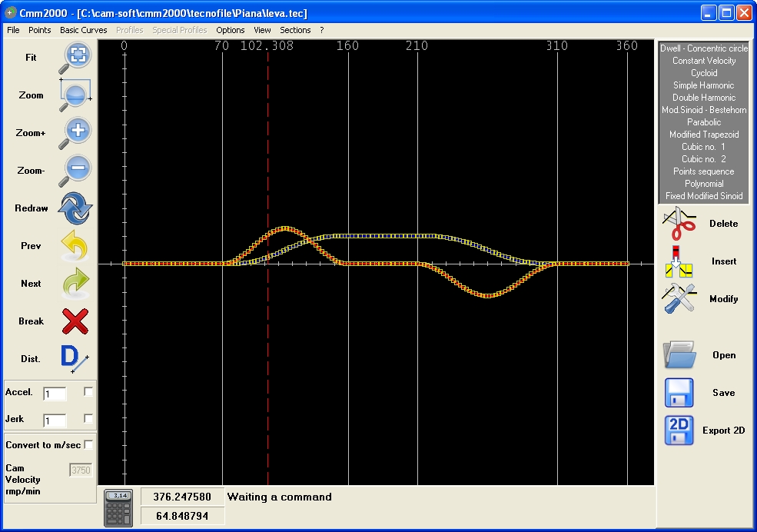This screenshot has height=532, width=757.
Task: Enable the Jerk checkbox
Action: (88, 419)
